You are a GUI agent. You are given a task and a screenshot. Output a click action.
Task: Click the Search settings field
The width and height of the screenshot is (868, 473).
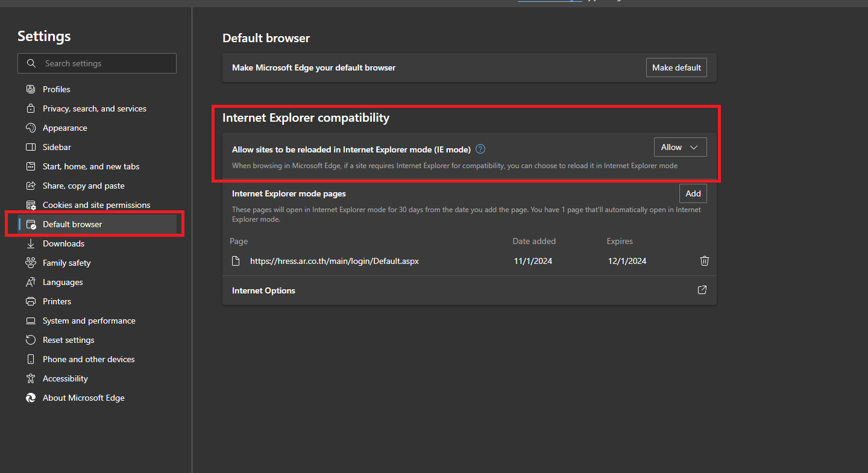pyautogui.click(x=97, y=63)
